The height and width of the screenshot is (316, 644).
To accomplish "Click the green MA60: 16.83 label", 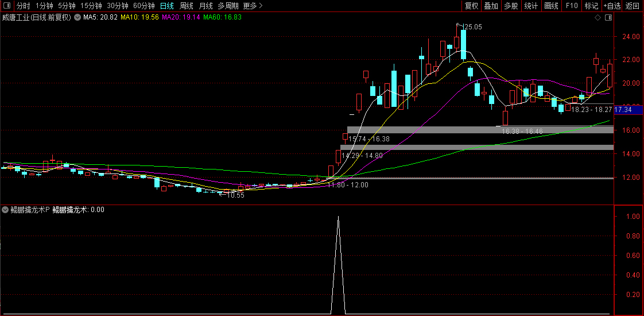I will click(222, 18).
